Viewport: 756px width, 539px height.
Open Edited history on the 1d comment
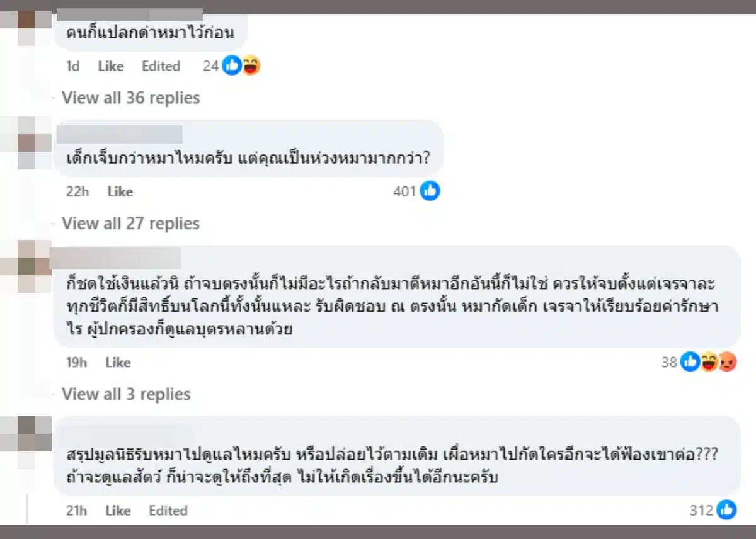click(161, 66)
